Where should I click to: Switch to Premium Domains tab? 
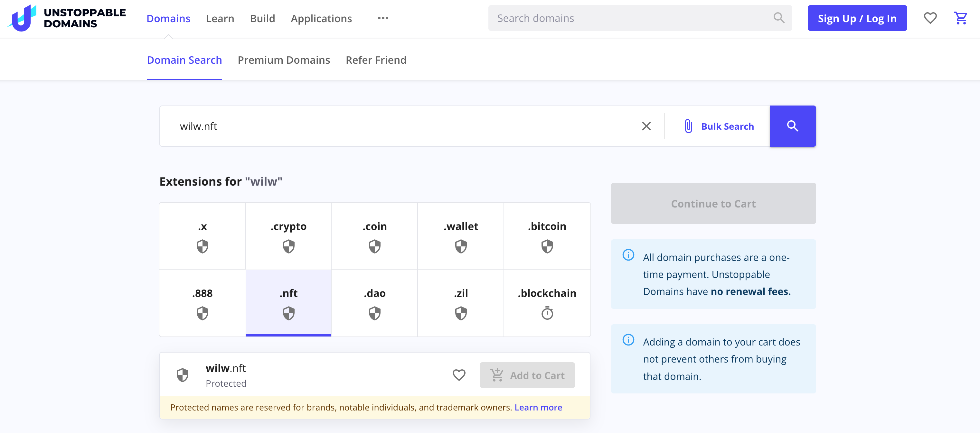pos(284,60)
